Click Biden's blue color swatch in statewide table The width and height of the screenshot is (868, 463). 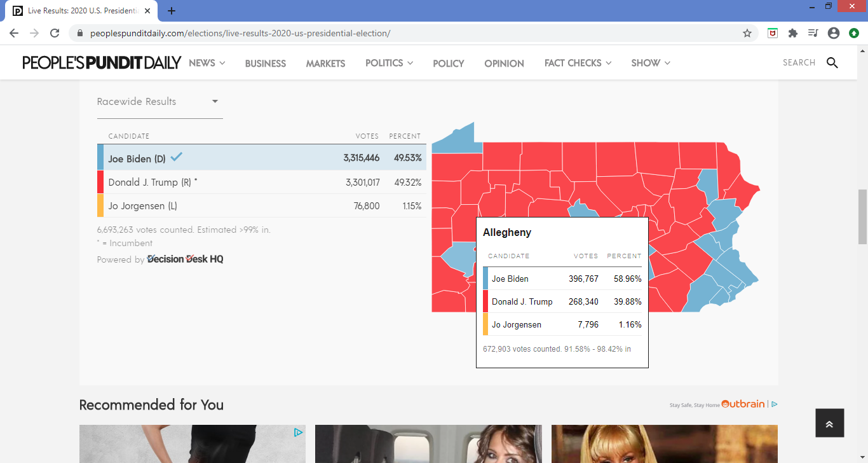tap(100, 158)
